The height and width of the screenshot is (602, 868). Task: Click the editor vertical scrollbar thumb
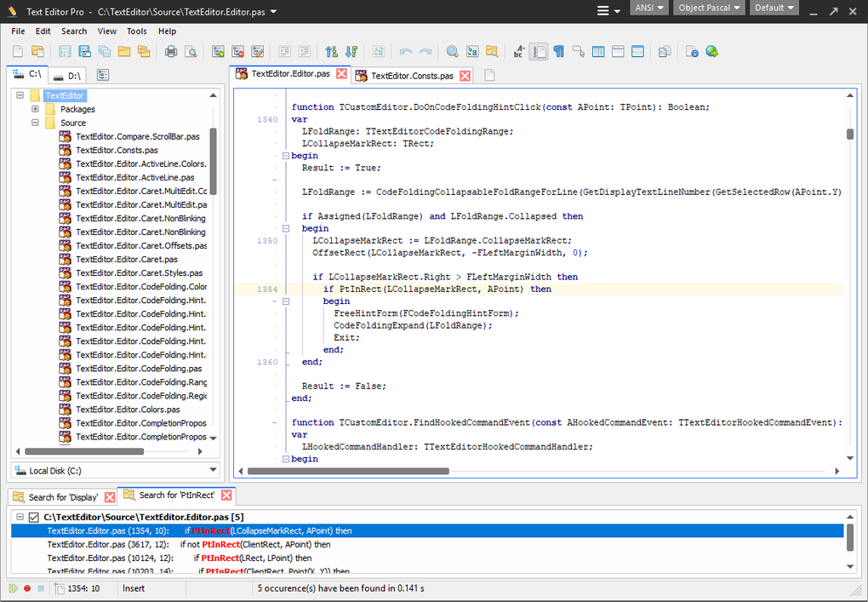point(850,134)
